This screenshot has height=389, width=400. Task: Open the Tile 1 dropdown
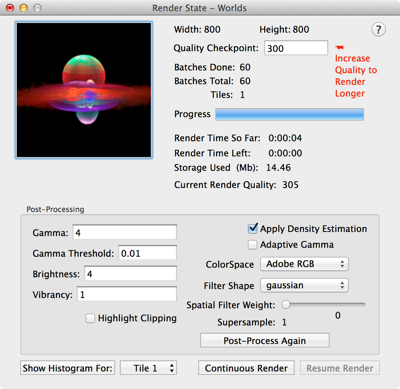(x=149, y=368)
